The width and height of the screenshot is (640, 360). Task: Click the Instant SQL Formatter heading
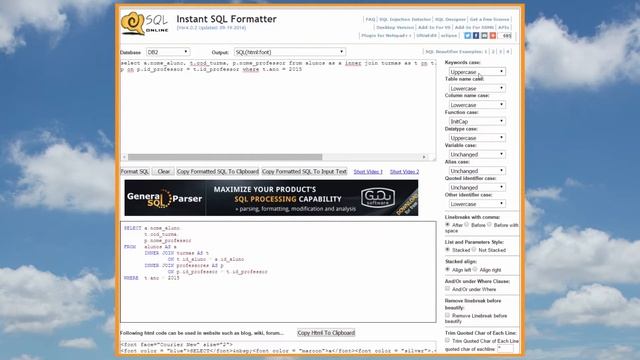coord(227,19)
